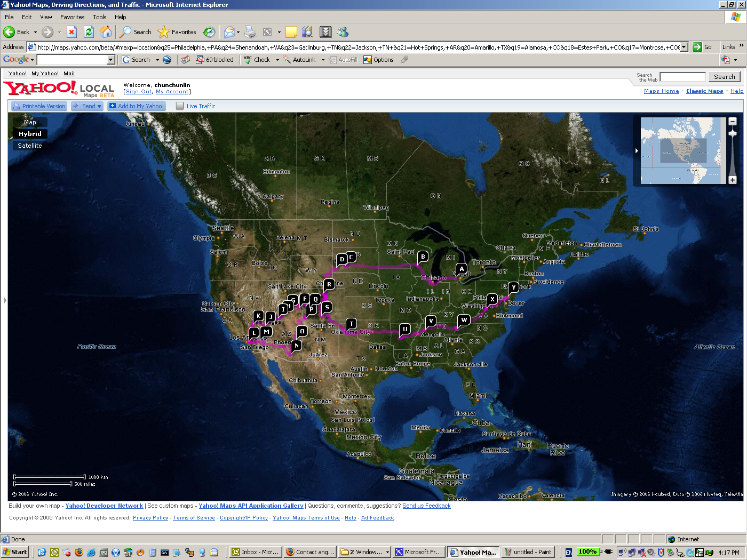747x560 pixels.
Task: Click zoom in plus button on map
Action: pos(733,180)
